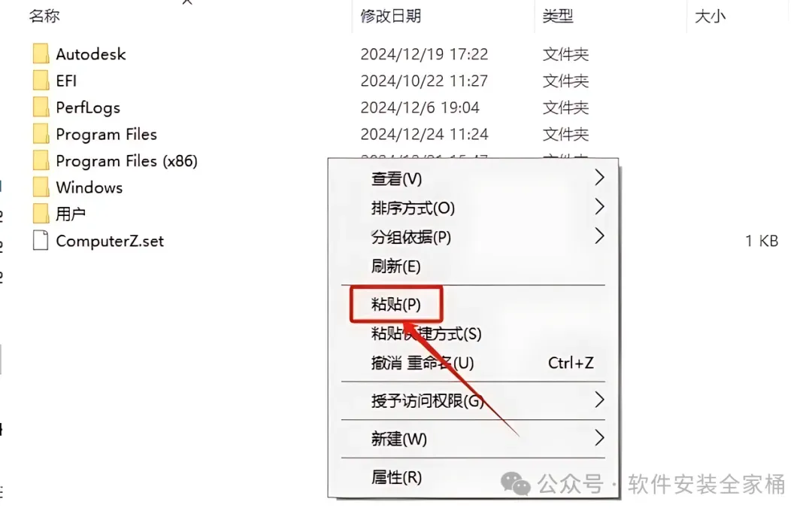The image size is (812, 517).
Task: Open 属性(R) from the context menu
Action: pyautogui.click(x=396, y=476)
